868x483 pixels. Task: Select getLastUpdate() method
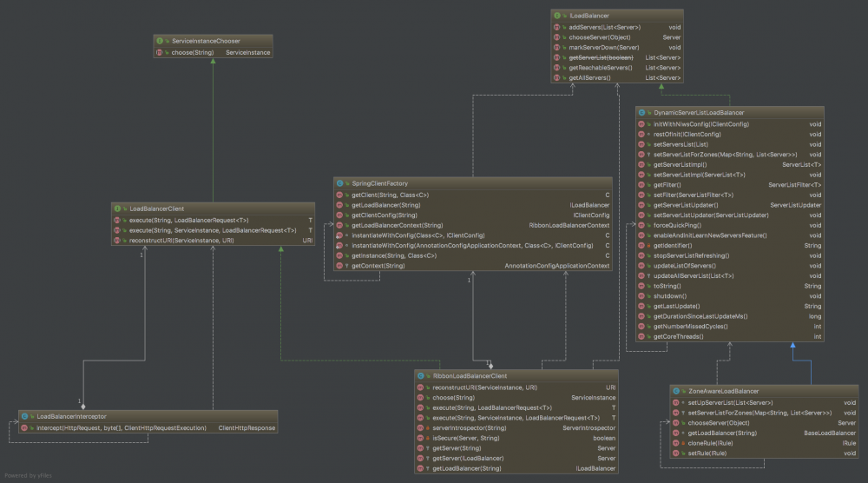730,307
